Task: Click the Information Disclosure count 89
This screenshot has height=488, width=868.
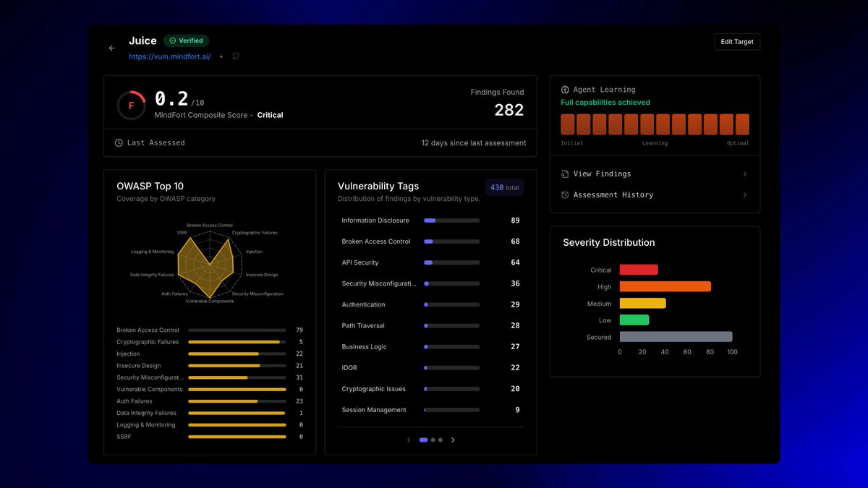Action: pyautogui.click(x=515, y=221)
